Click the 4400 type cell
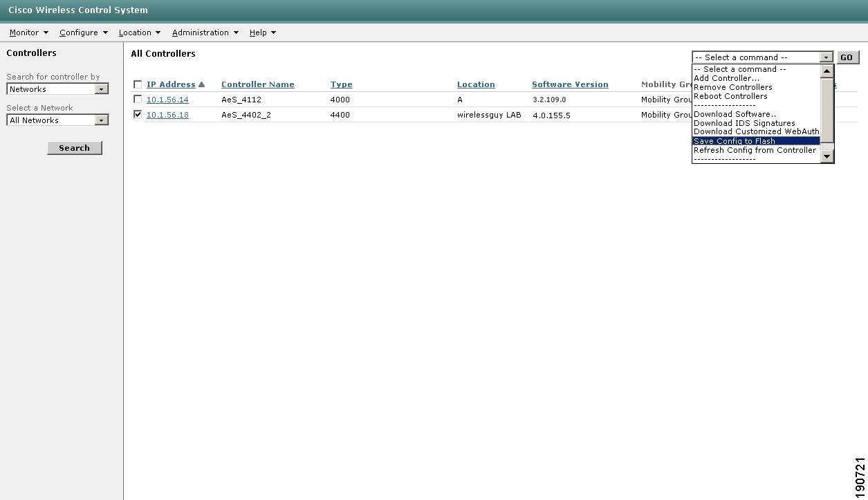The height and width of the screenshot is (500, 868). pyautogui.click(x=340, y=115)
